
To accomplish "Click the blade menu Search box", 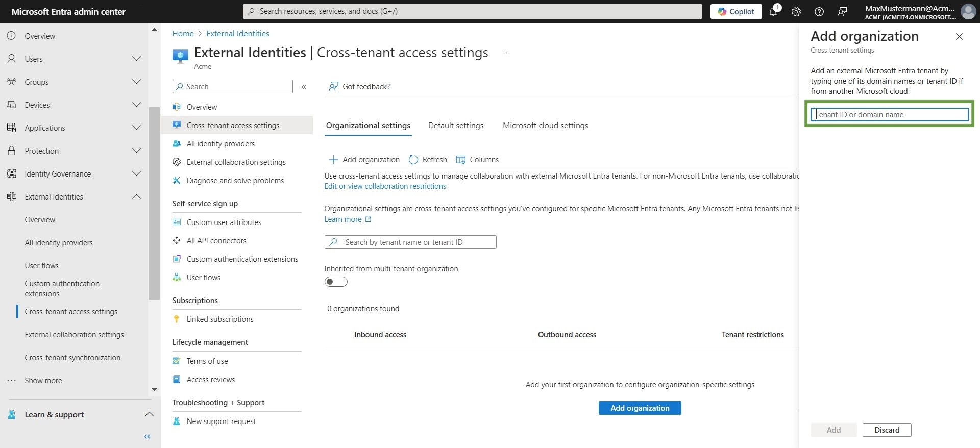I will pyautogui.click(x=232, y=86).
